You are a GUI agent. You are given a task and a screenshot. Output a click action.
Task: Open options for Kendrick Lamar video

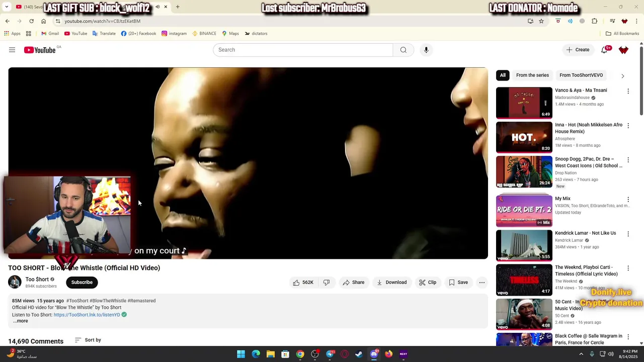[628, 234]
